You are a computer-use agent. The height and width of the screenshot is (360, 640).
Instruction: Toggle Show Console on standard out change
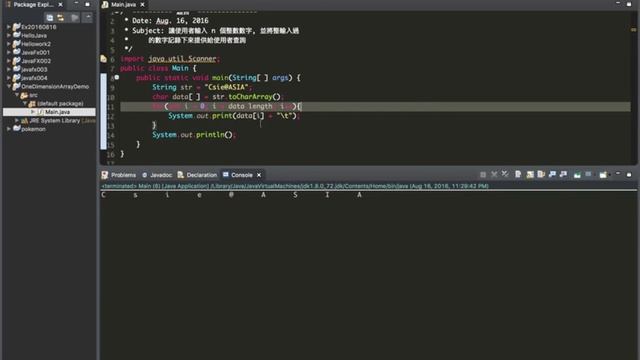tap(552, 175)
